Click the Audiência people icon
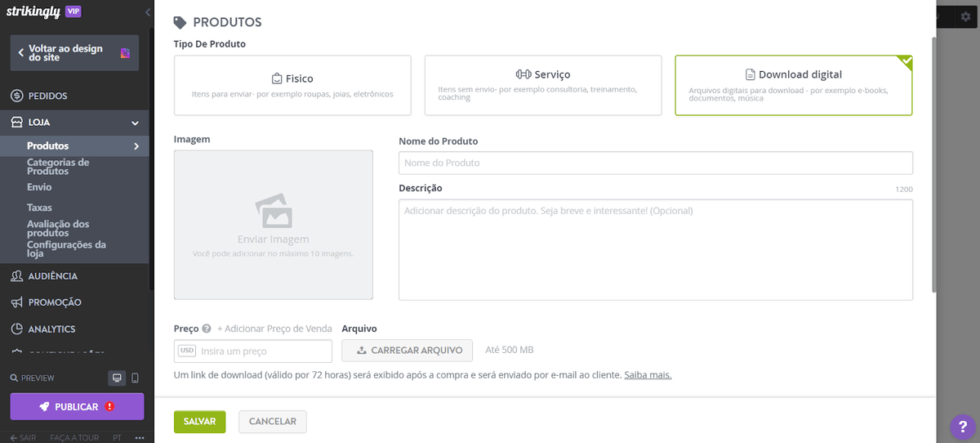 [x=16, y=276]
